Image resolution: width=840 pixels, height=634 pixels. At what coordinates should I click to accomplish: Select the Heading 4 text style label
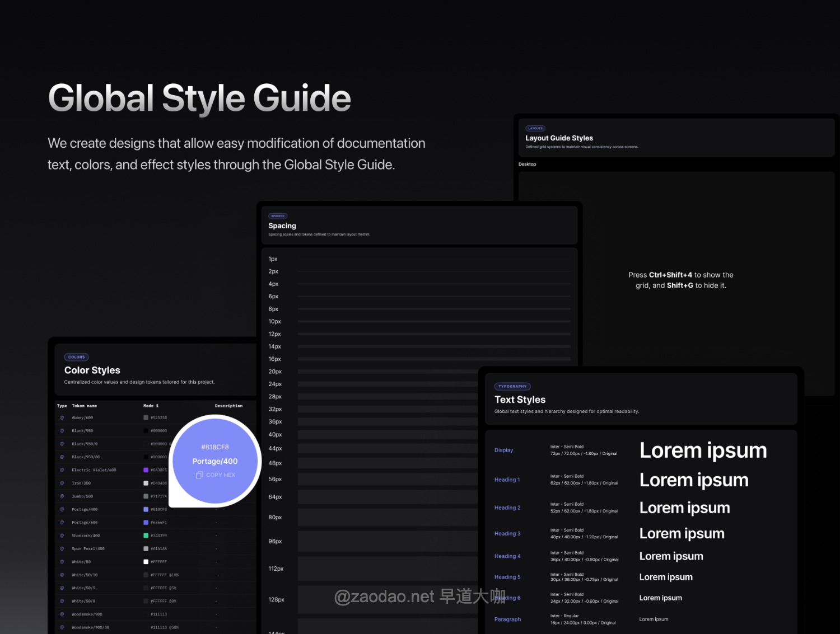(x=507, y=556)
